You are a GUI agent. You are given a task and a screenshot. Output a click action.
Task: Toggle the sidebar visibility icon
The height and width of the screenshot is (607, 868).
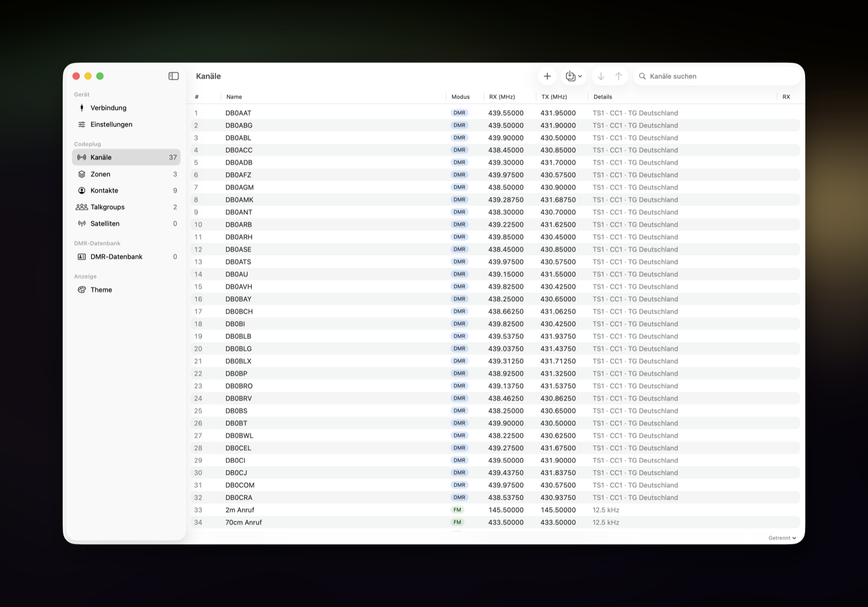click(174, 76)
